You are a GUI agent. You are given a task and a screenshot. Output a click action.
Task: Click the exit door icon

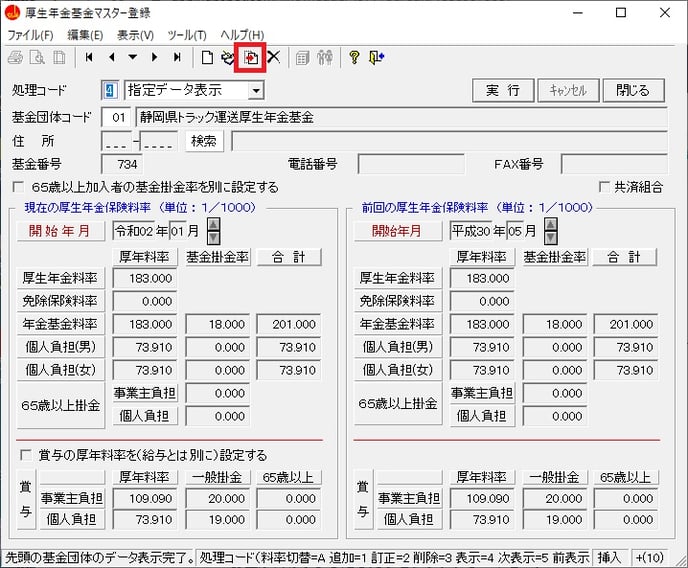[376, 57]
